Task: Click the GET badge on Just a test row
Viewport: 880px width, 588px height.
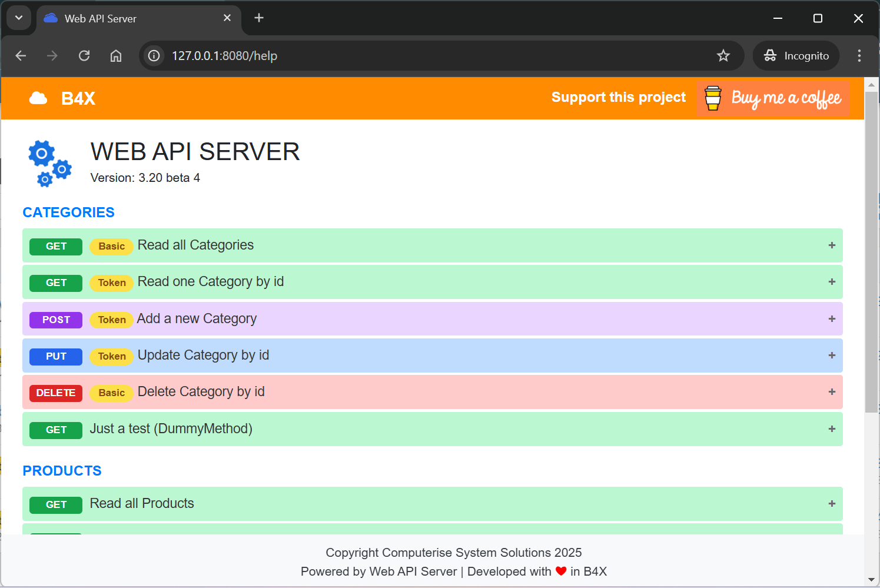Action: point(55,430)
